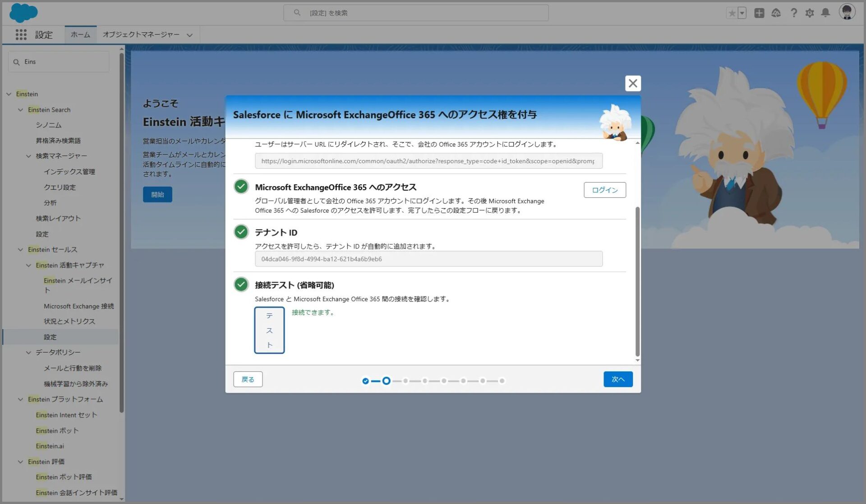
Task: Open the favorites list dropdown arrow
Action: pyautogui.click(x=742, y=13)
